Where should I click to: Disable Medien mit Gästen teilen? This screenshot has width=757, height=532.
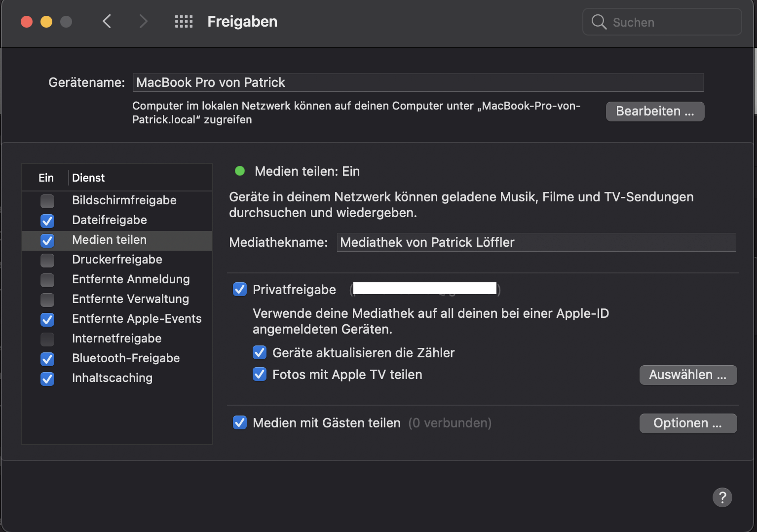pos(240,422)
